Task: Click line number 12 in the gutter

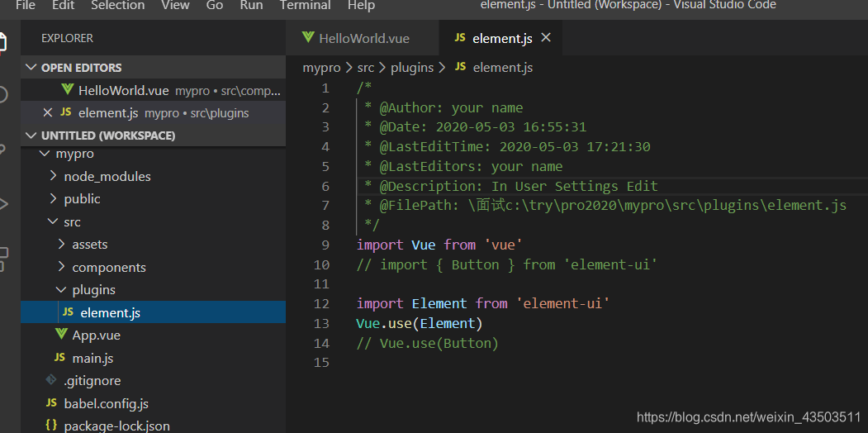Action: click(321, 303)
